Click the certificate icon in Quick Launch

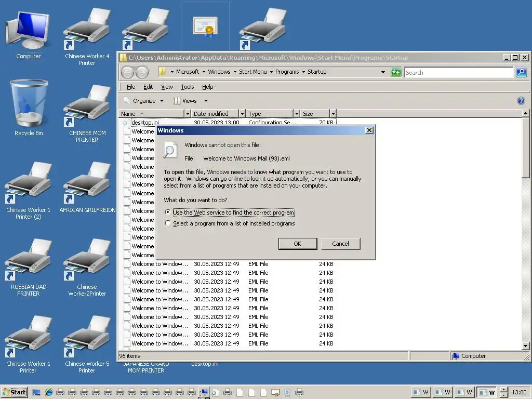coord(275,393)
